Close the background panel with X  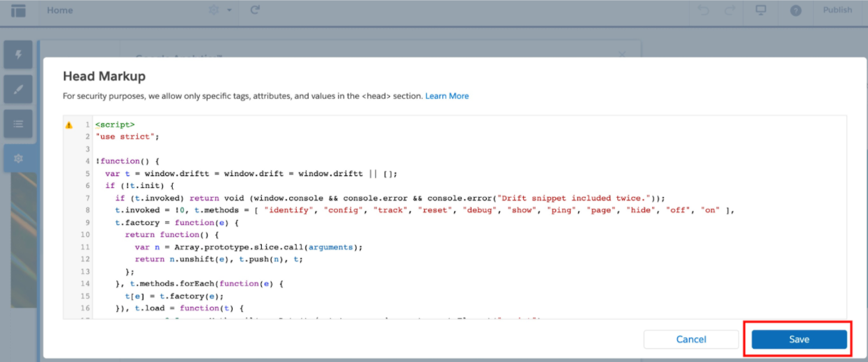click(x=623, y=54)
